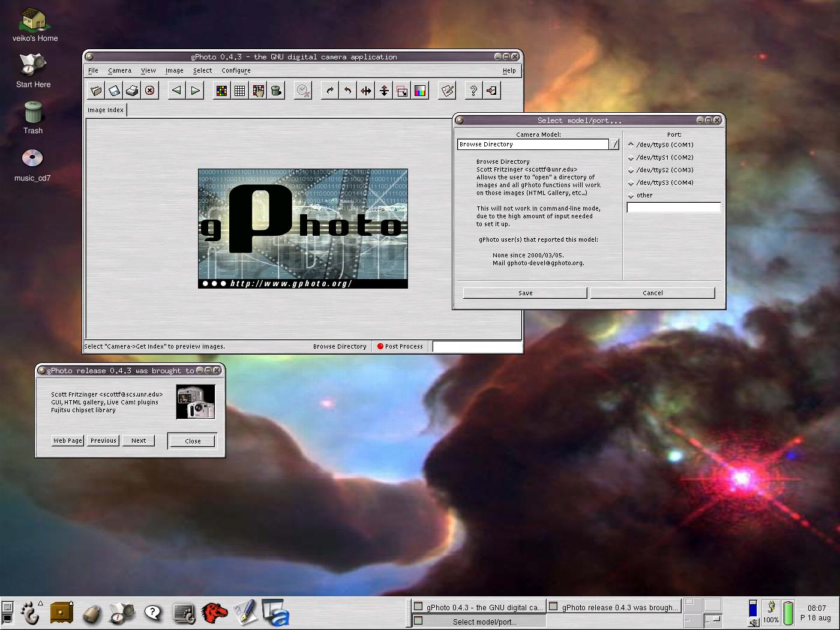Launch the terminal icon on the panel
This screenshot has height=630, width=840.
coord(184,613)
